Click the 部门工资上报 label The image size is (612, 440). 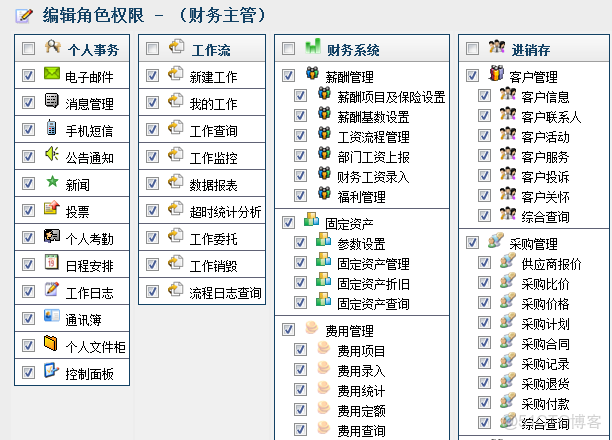pyautogui.click(x=374, y=157)
